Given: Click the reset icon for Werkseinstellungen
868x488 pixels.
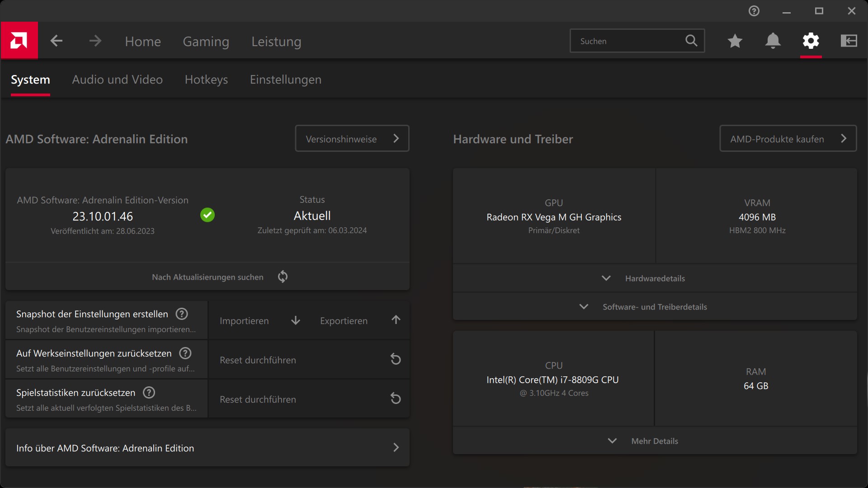Looking at the screenshot, I should 396,360.
